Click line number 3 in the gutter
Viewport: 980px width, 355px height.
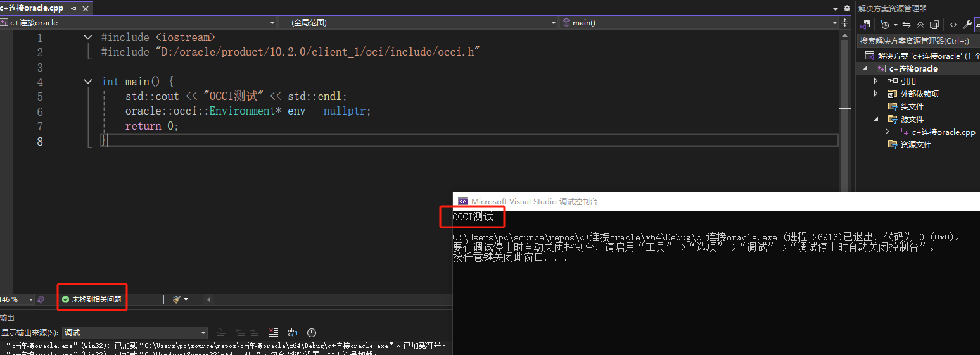(40, 67)
